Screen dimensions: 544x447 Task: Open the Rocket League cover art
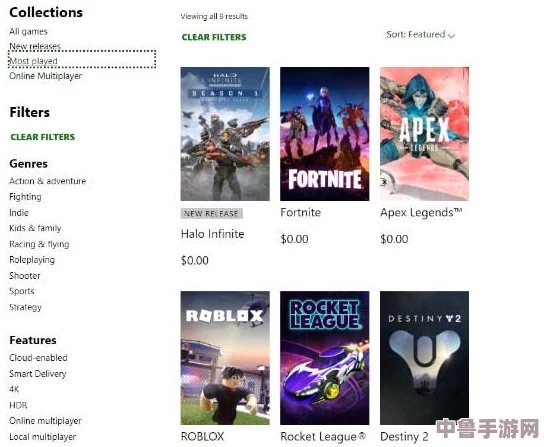(324, 358)
